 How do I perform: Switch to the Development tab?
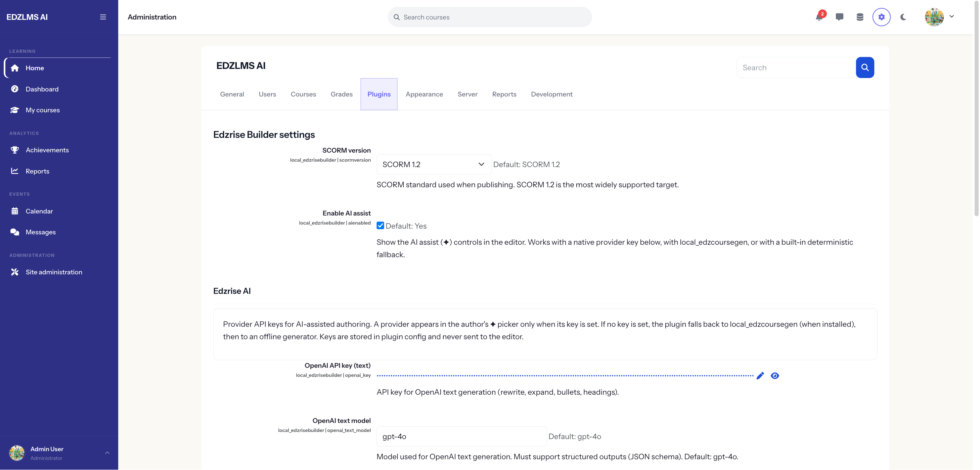552,94
